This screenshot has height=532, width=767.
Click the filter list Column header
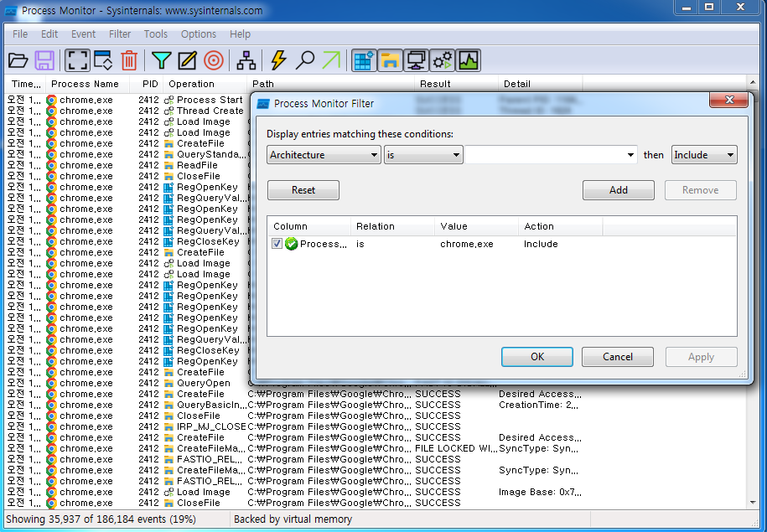308,226
